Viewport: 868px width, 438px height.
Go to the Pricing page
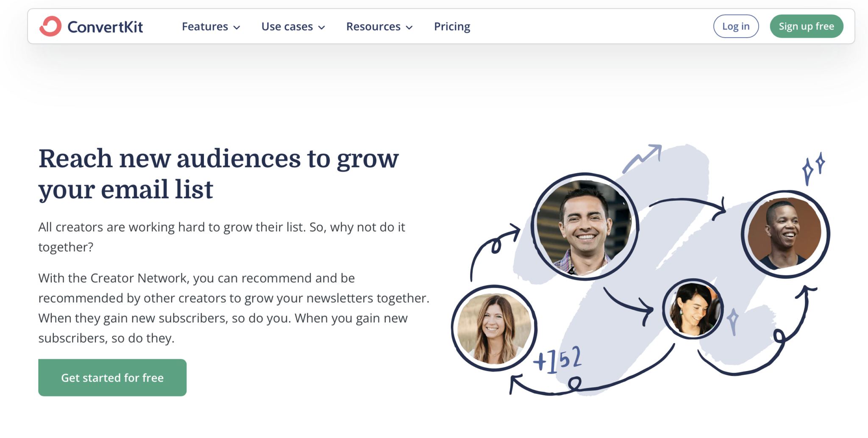click(x=452, y=27)
